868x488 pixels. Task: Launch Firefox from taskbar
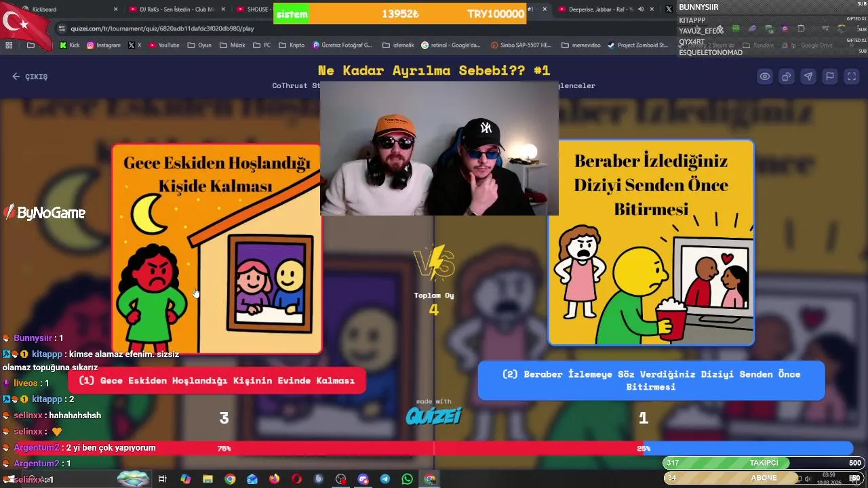274,479
